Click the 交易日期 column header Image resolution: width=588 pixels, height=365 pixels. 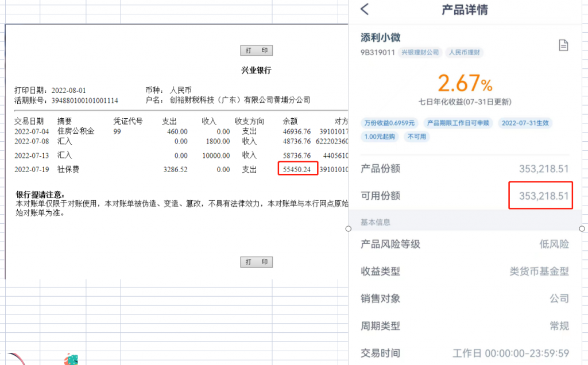29,122
